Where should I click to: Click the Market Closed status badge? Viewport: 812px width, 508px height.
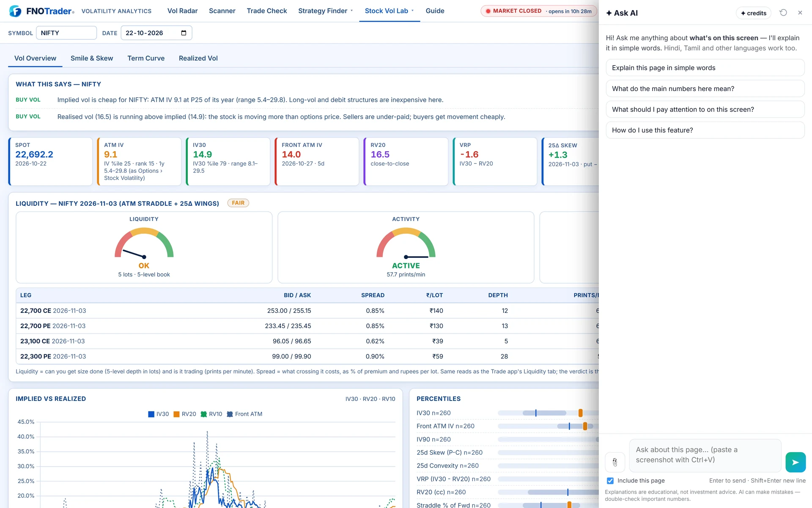tap(539, 11)
